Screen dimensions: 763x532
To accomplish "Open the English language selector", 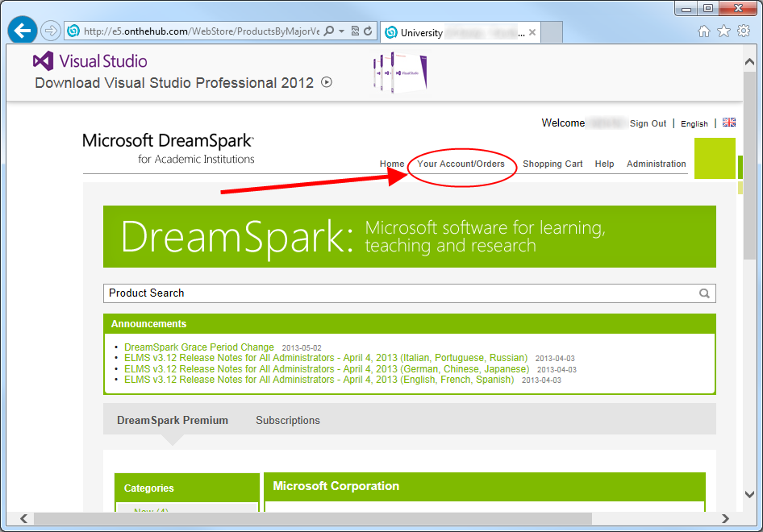I will pyautogui.click(x=694, y=123).
